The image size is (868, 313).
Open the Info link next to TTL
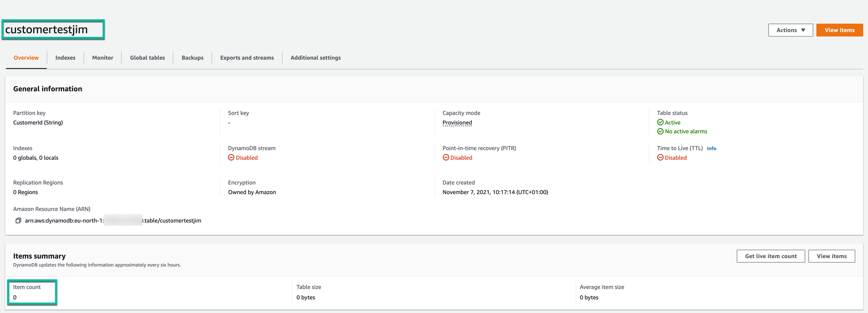[x=711, y=148]
